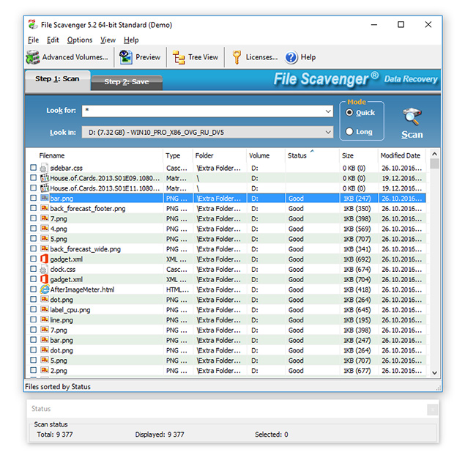Open the View menu
The height and width of the screenshot is (469, 476).
108,40
